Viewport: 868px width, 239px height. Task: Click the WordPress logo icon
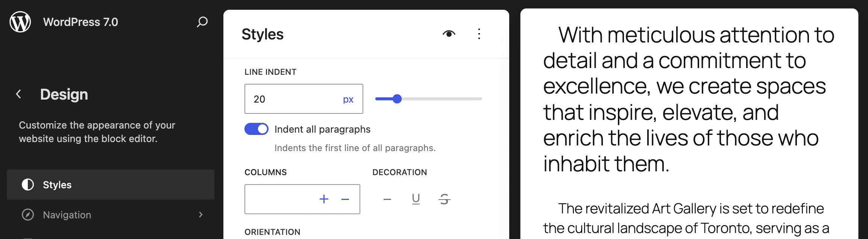point(20,22)
